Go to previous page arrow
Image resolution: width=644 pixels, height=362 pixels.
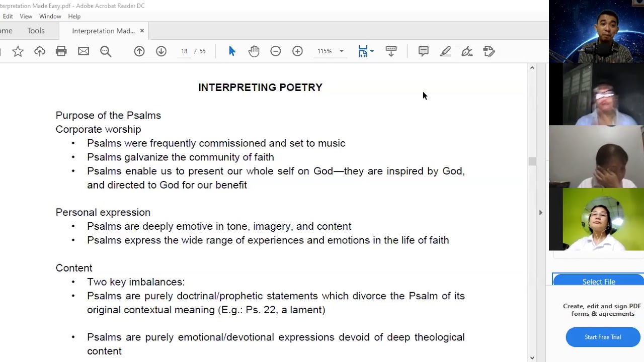[x=139, y=51]
